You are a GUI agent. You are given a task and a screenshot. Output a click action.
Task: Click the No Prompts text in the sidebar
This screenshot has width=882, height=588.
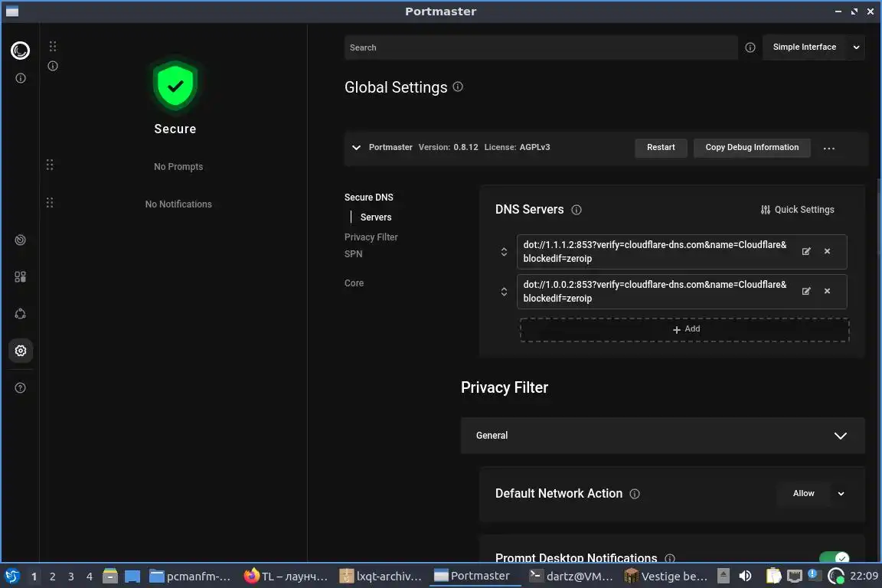point(178,167)
